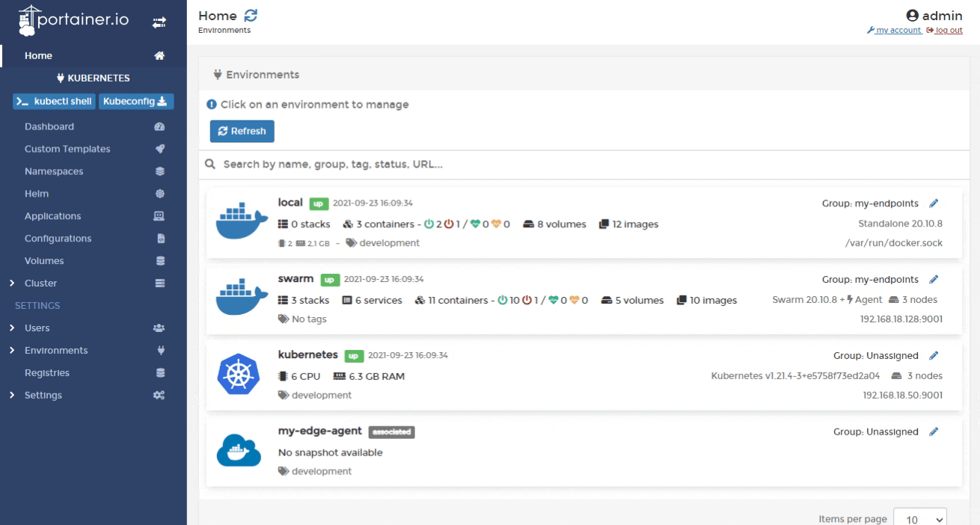Click pencil edit icon for swarm environment
The image size is (980, 525).
pyautogui.click(x=933, y=280)
